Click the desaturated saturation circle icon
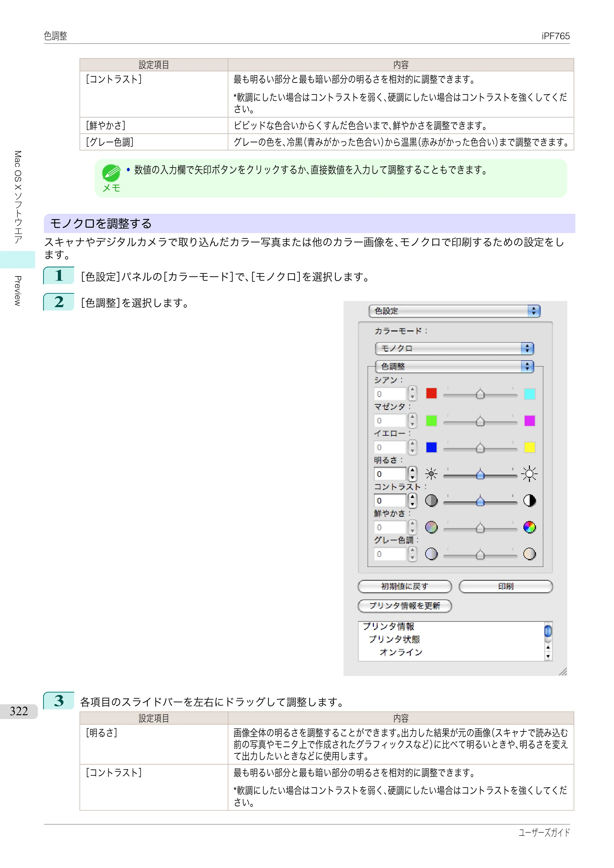The image size is (614, 868). [431, 527]
